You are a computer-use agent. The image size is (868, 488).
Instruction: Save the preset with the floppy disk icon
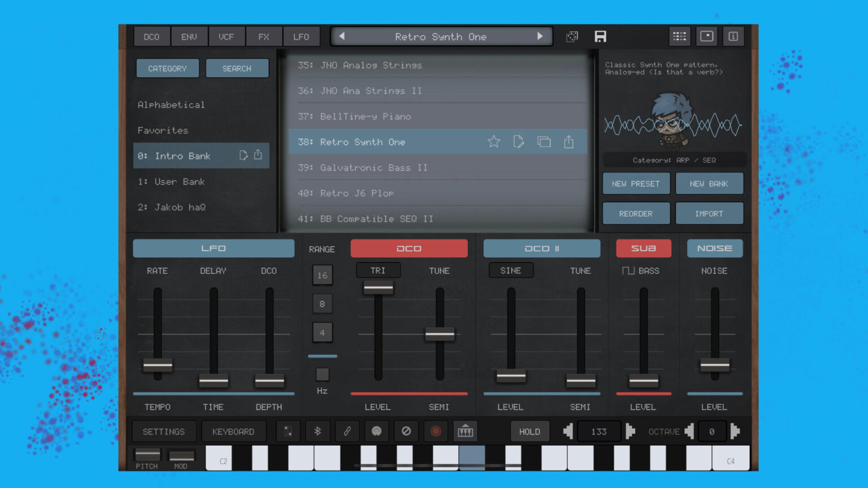[600, 36]
